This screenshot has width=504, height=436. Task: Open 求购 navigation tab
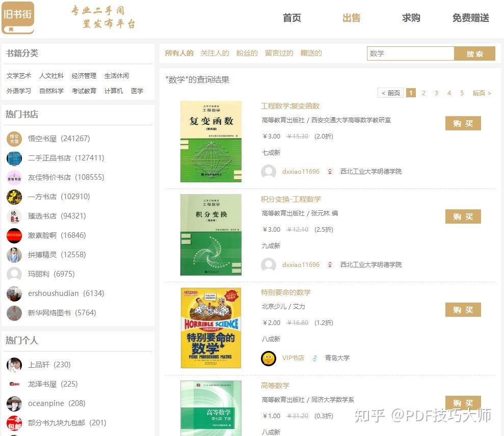click(411, 18)
